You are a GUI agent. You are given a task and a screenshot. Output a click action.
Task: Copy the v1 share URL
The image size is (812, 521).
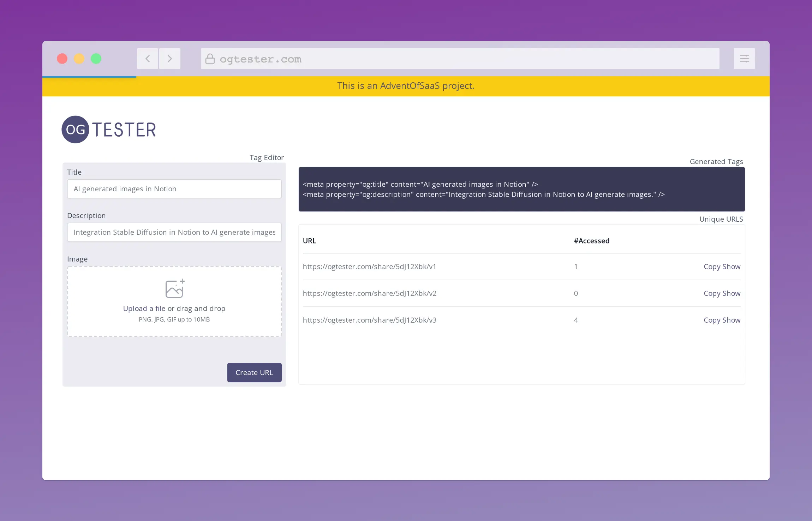(712, 267)
